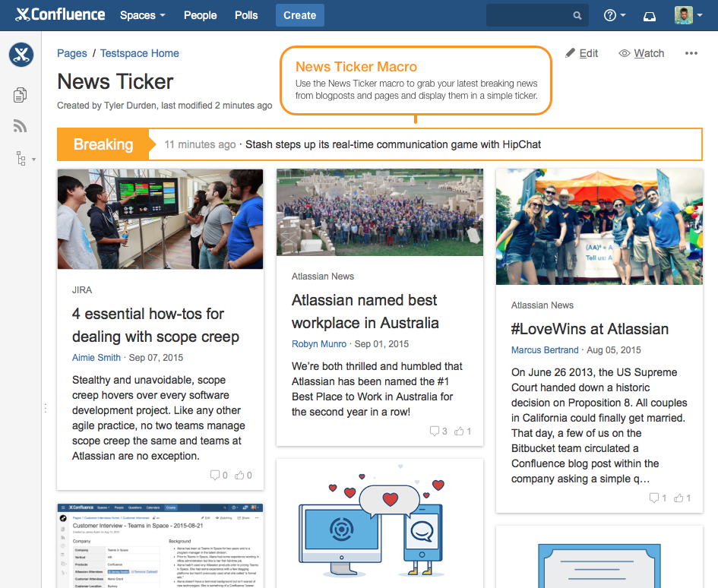
Task: Open the crowd photo thumbnail of best workplace article
Action: pyautogui.click(x=380, y=212)
